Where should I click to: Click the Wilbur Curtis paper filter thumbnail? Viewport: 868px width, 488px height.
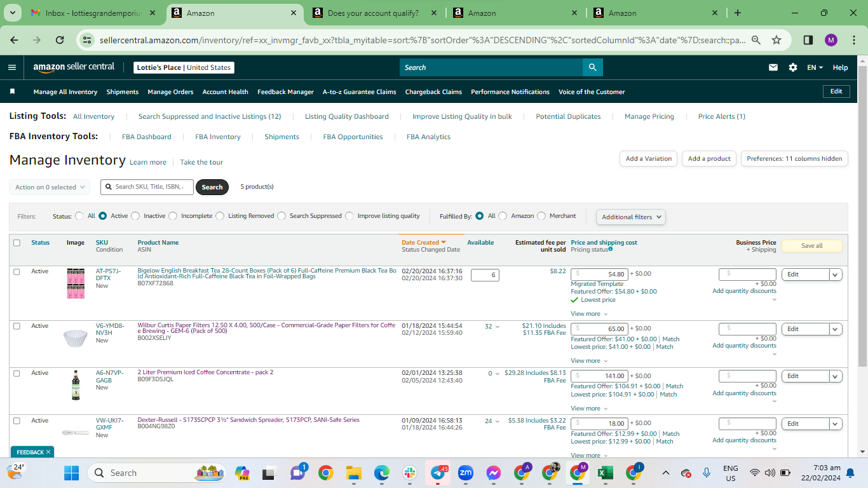click(76, 338)
